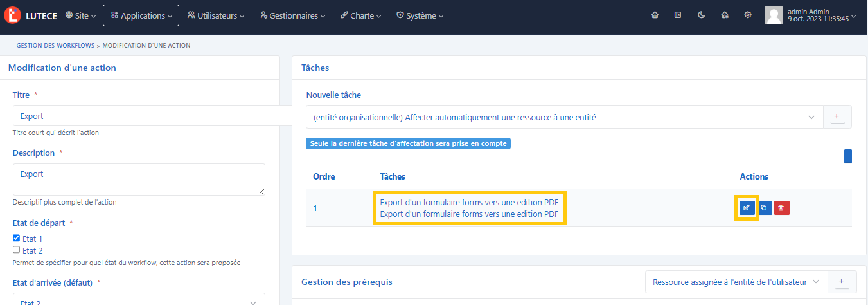Add the selected prerequisite with plus
Image resolution: width=868 pixels, height=305 pixels.
coord(842,282)
